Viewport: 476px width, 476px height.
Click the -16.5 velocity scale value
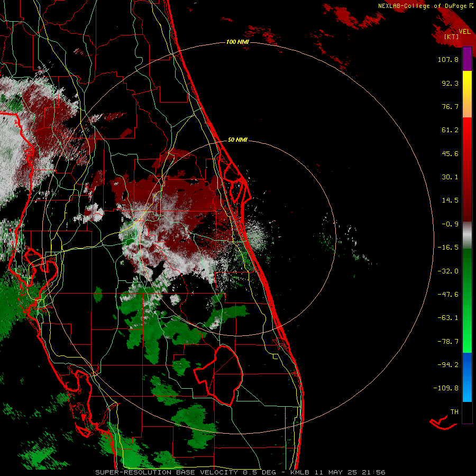coord(448,248)
